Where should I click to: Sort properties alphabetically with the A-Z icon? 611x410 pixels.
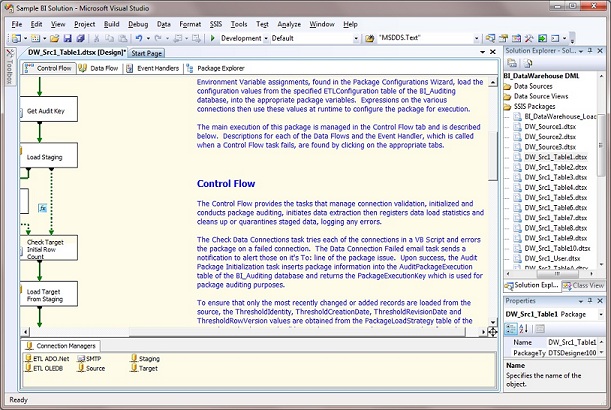tap(524, 329)
